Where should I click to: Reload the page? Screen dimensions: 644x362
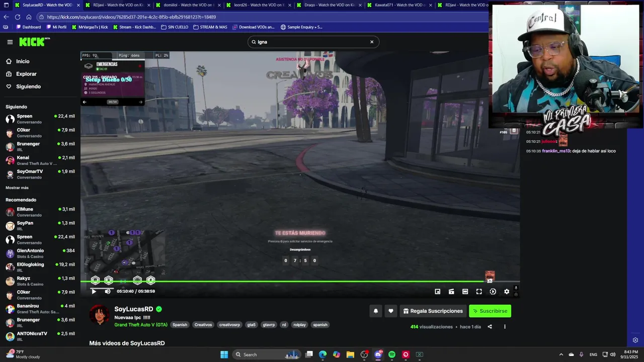point(18,17)
